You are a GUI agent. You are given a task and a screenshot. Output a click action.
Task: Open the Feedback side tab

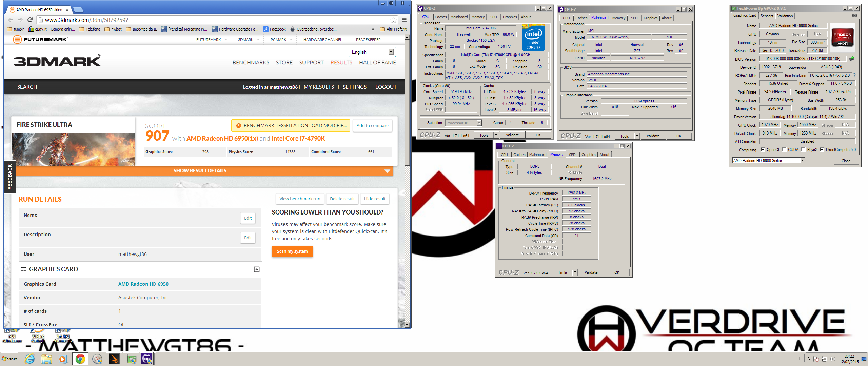[10, 177]
